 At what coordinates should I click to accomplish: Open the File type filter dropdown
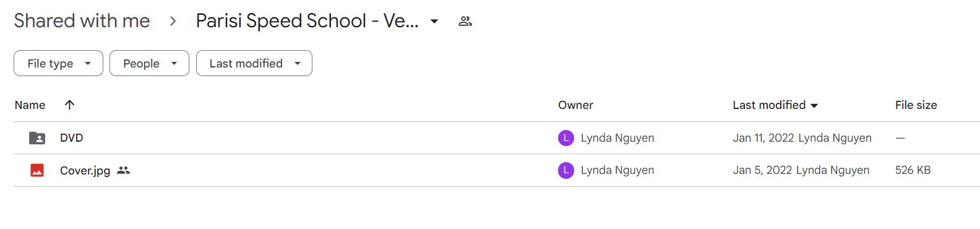click(58, 63)
